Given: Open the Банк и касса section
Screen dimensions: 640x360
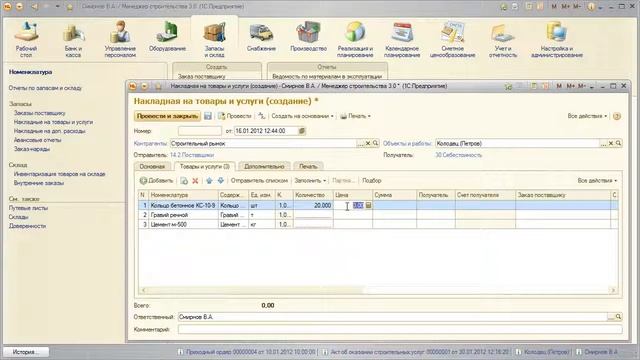Looking at the screenshot, I should [73, 40].
